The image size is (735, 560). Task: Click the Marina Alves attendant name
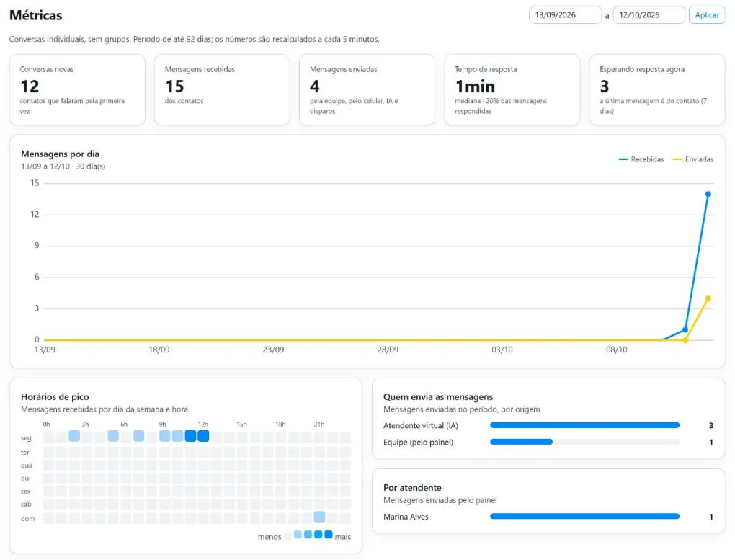click(x=406, y=517)
